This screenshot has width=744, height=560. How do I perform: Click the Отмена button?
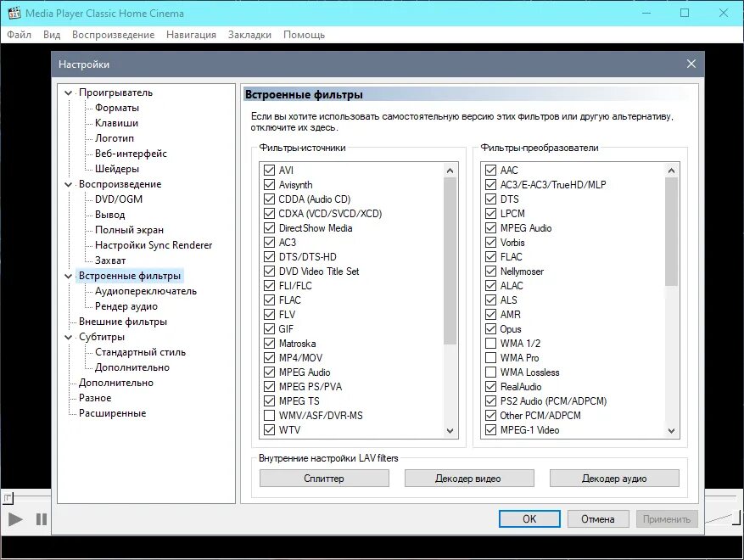pos(598,518)
